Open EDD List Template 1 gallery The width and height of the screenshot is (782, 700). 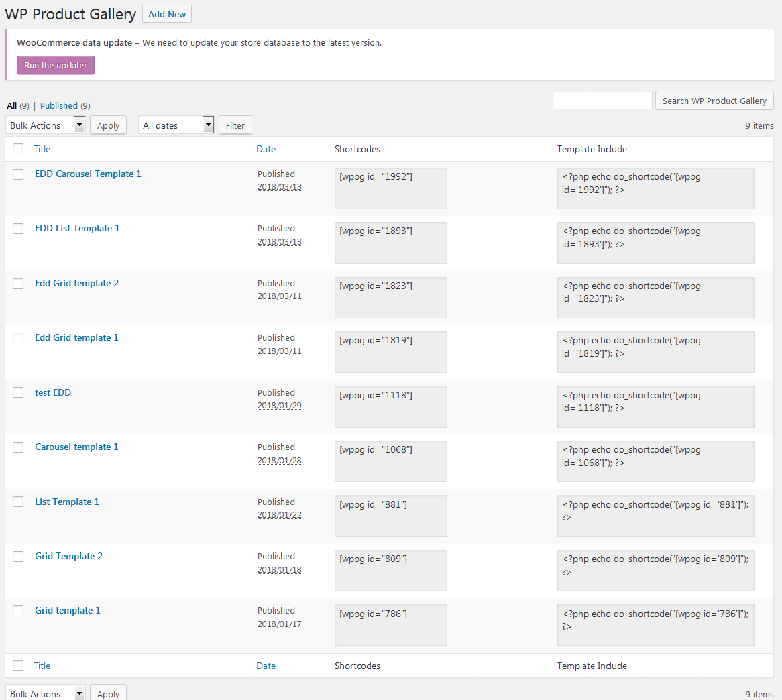pyautogui.click(x=77, y=229)
